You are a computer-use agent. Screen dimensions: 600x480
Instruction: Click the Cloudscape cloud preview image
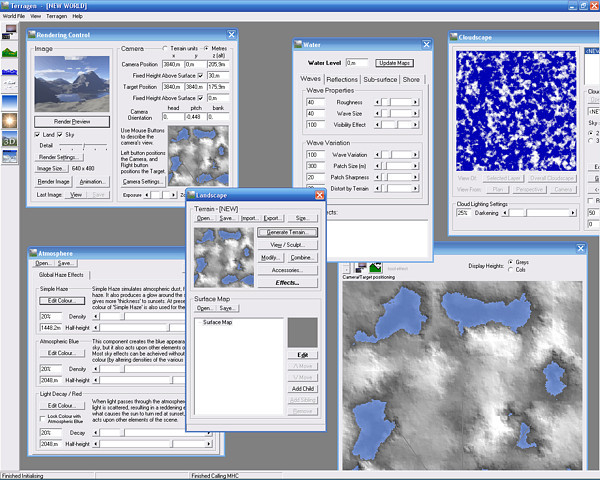click(x=516, y=111)
